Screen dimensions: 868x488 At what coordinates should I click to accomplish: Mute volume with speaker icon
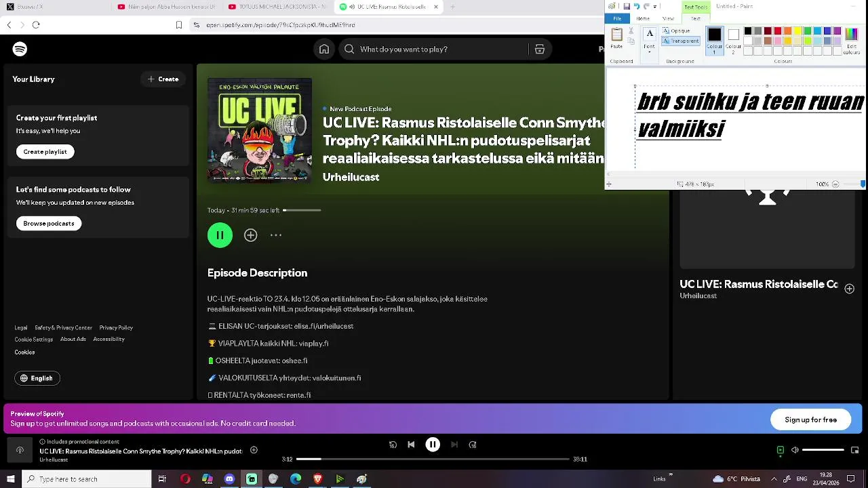tap(795, 450)
